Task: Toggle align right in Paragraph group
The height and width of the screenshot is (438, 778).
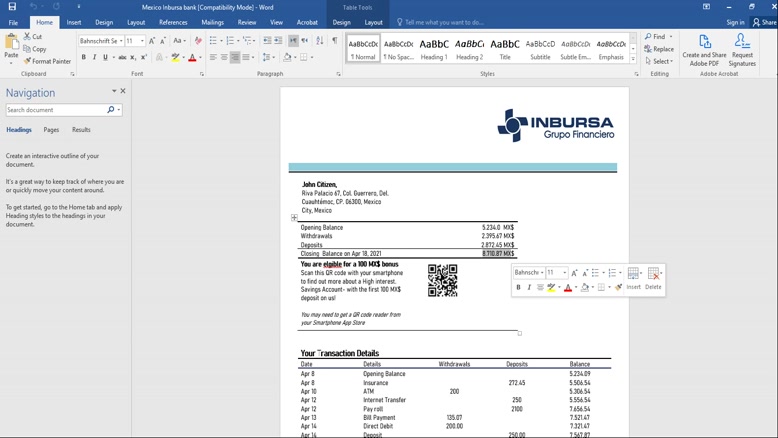Action: tap(235, 58)
